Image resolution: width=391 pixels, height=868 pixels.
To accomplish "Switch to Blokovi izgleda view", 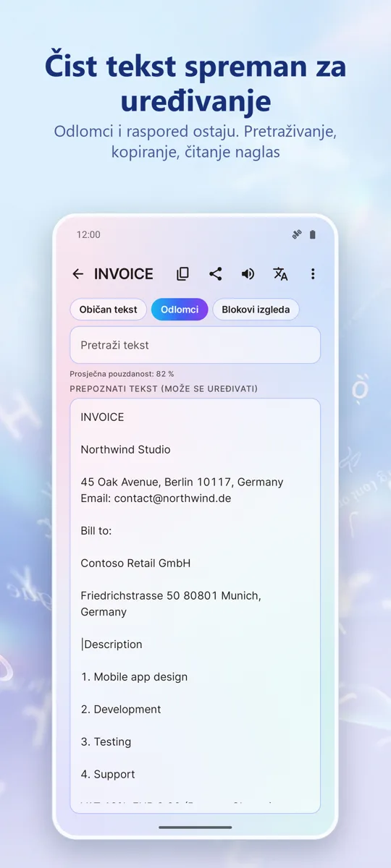I will pyautogui.click(x=256, y=310).
